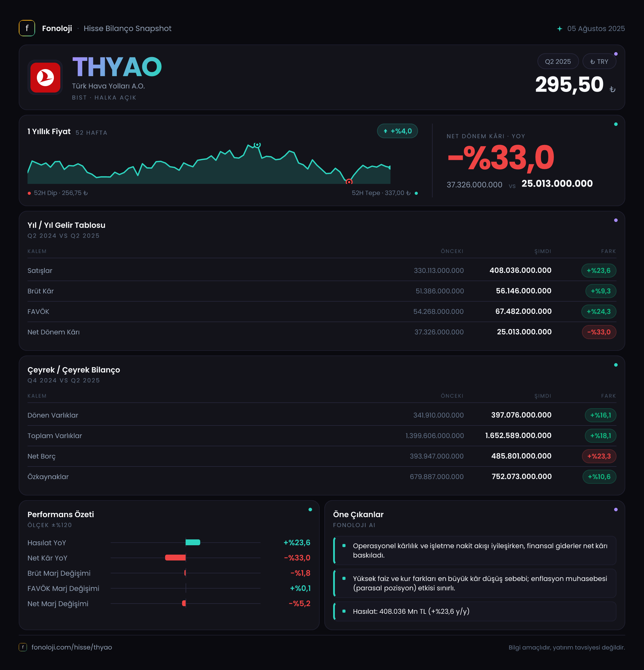Click the Brüt Kâr +%9,3 badge
Image resolution: width=644 pixels, height=670 pixels.
pyautogui.click(x=601, y=291)
